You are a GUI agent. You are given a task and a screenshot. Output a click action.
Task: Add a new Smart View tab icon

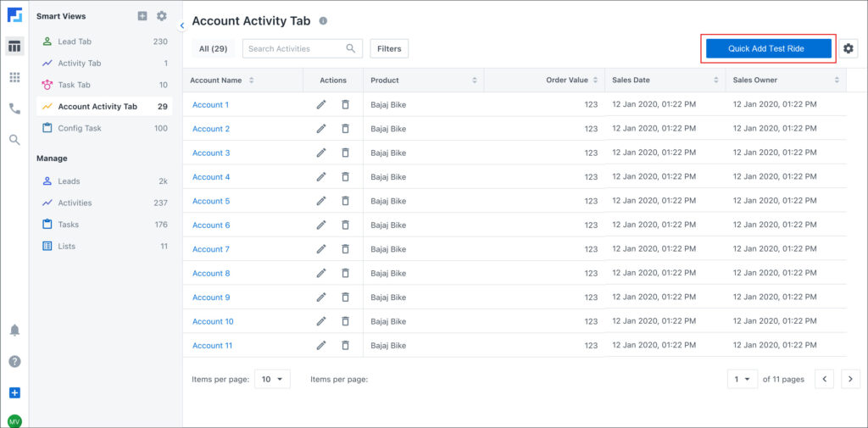(142, 16)
